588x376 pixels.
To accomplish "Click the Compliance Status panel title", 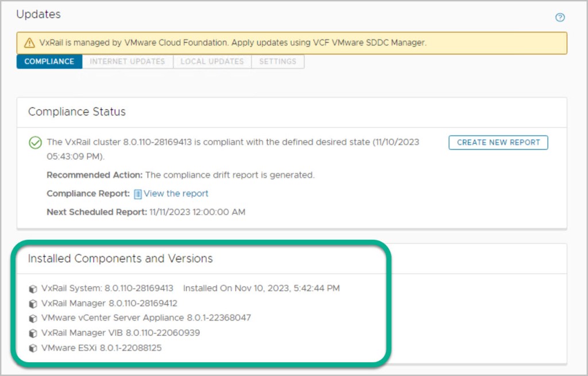I will 77,112.
